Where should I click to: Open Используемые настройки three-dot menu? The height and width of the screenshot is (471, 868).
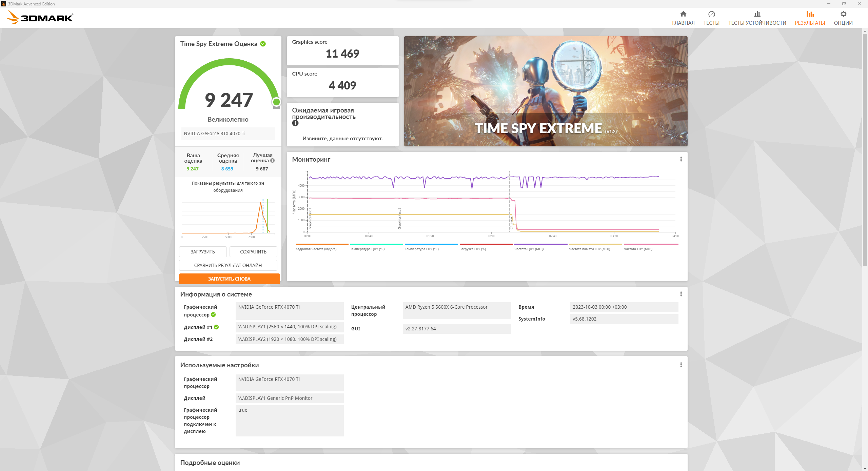click(x=681, y=365)
